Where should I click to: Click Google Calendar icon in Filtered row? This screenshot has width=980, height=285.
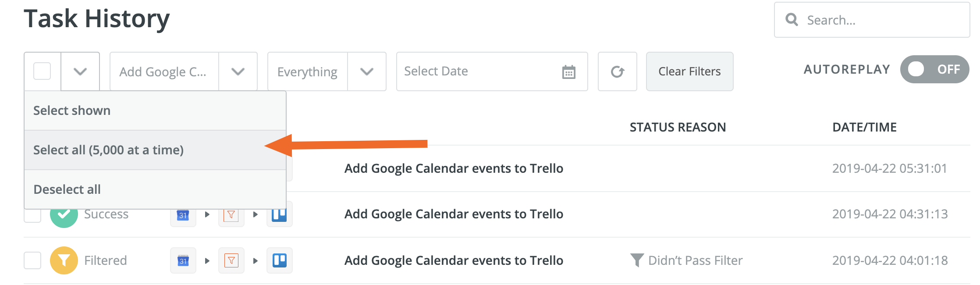click(183, 260)
